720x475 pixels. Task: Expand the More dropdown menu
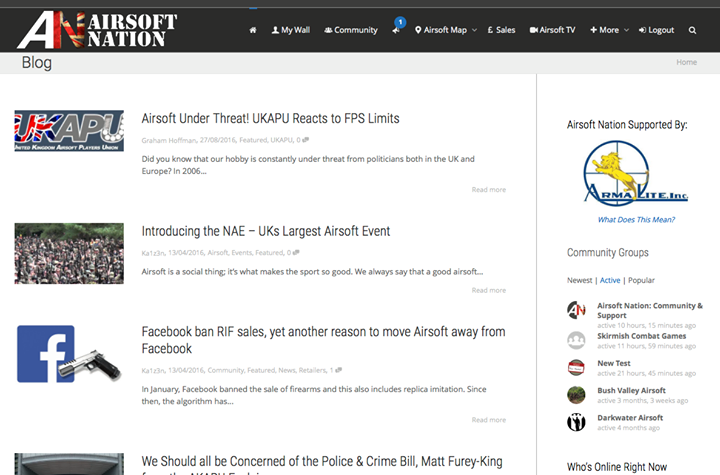click(609, 30)
